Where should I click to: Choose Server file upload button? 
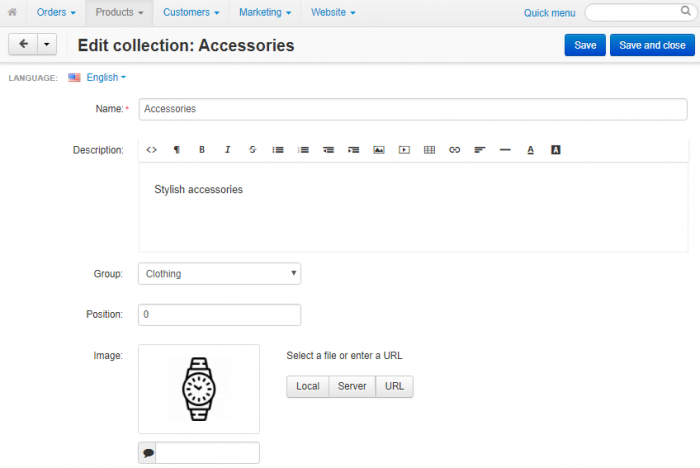pyautogui.click(x=352, y=386)
